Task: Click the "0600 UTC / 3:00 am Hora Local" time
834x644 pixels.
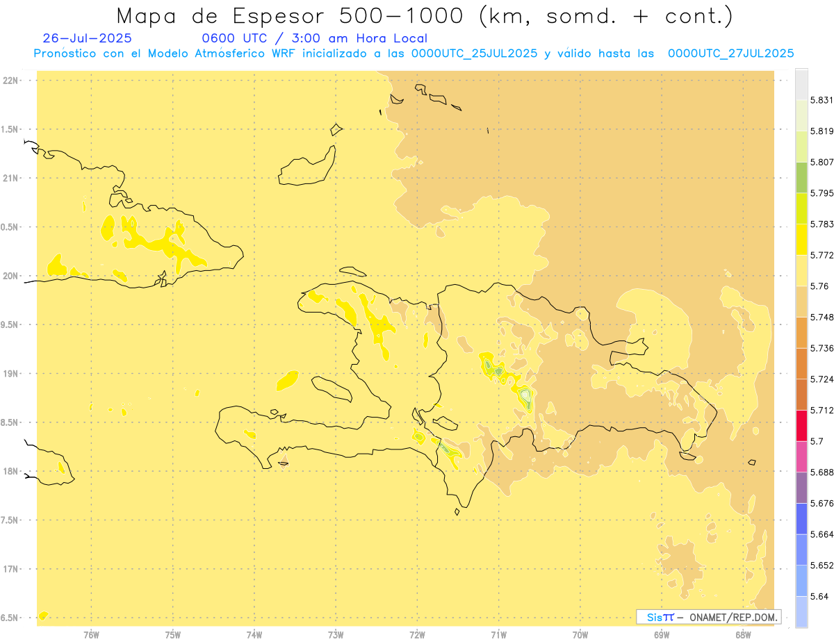Action: [314, 38]
